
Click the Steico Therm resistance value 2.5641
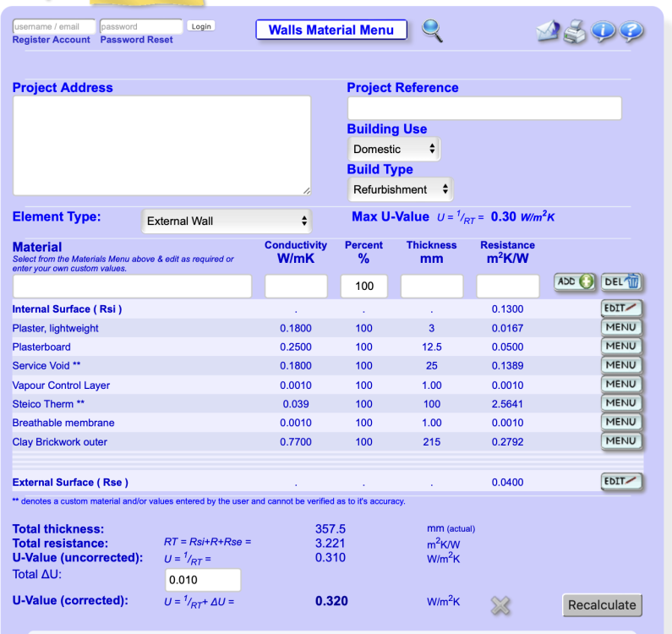[507, 404]
